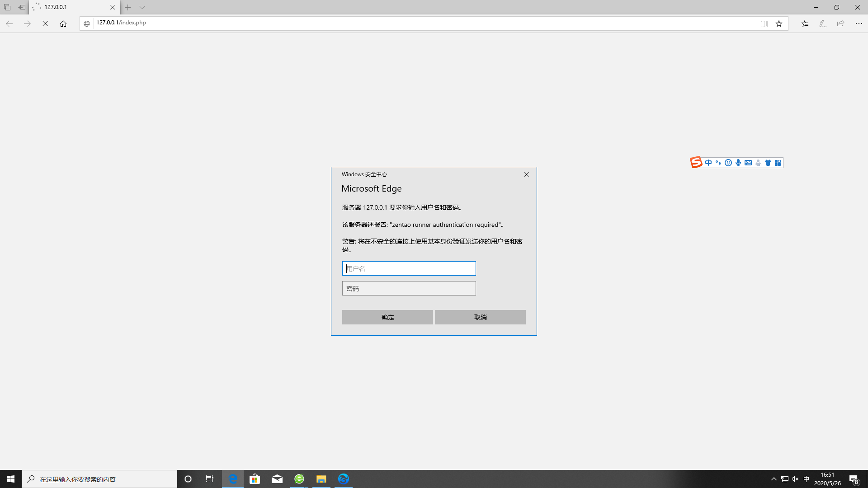
Task: Switch to Microsoft Edge taskbar icon
Action: click(x=233, y=479)
